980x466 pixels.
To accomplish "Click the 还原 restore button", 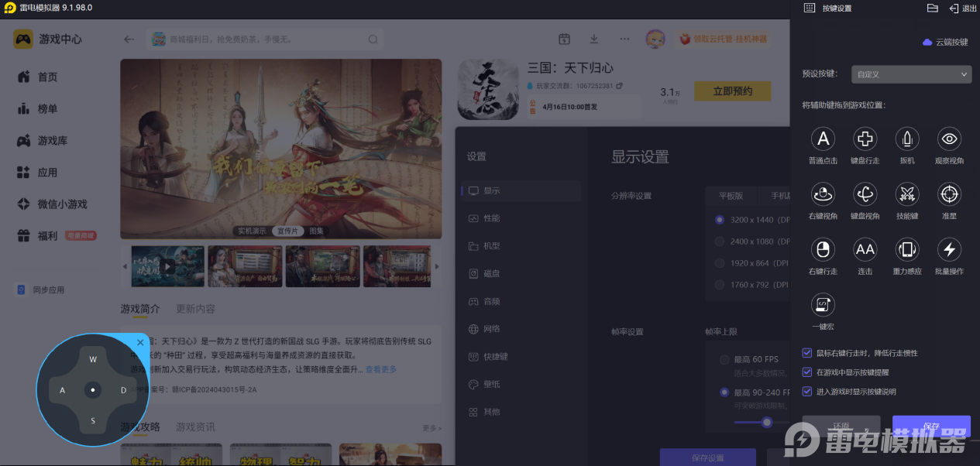I will (841, 427).
